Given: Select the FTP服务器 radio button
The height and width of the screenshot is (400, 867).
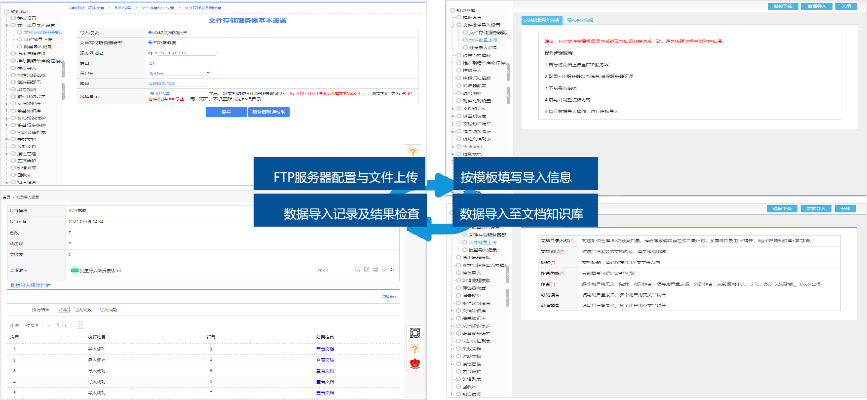Looking at the screenshot, I should [x=149, y=43].
